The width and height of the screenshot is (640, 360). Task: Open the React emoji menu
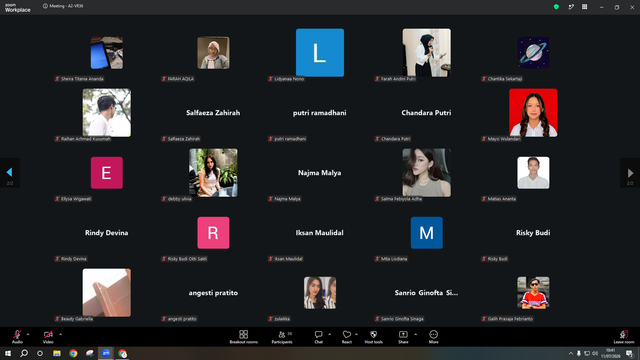pos(347,337)
